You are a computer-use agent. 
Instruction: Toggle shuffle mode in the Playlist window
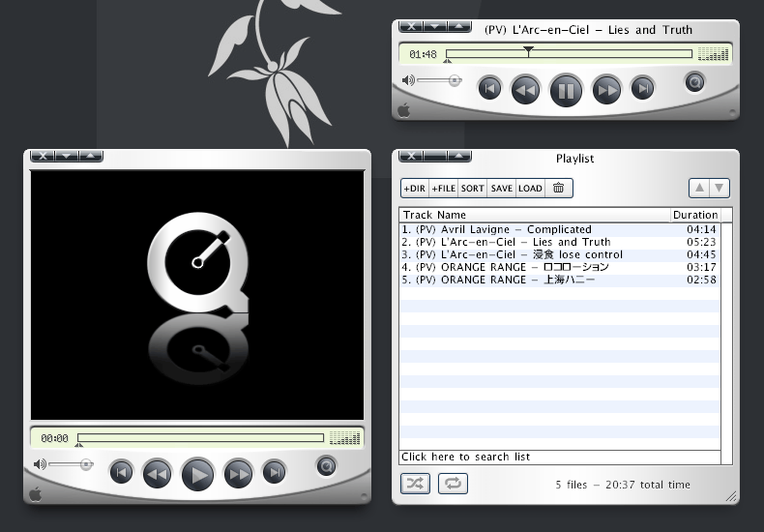click(415, 484)
